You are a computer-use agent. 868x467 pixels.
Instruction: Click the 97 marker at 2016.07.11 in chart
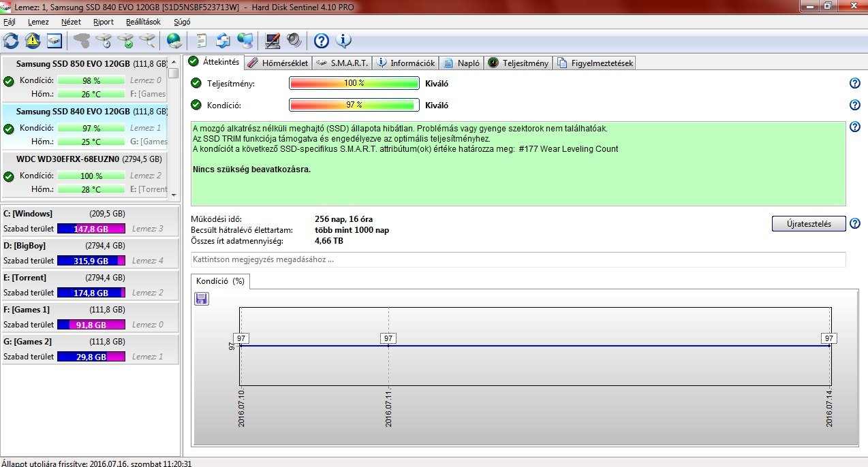pyautogui.click(x=388, y=338)
